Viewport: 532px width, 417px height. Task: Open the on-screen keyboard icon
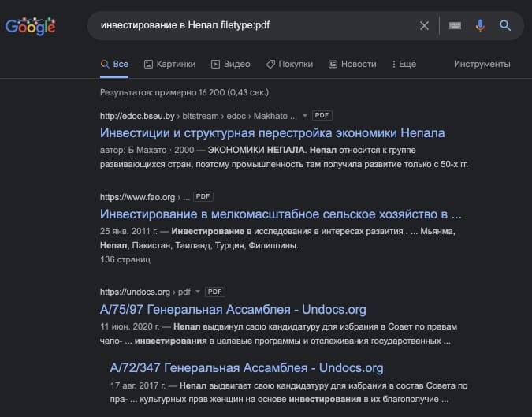click(455, 26)
